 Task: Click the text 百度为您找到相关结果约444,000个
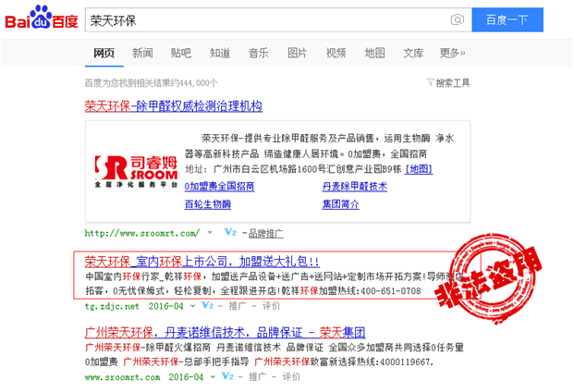pos(152,83)
